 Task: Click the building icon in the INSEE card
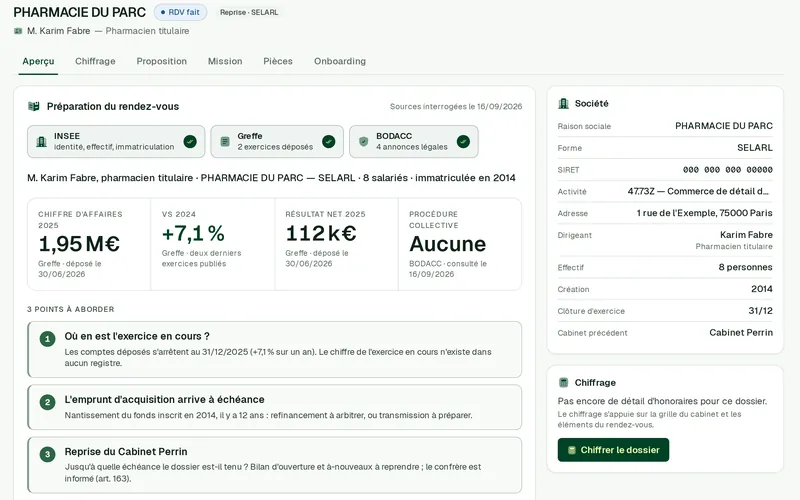point(41,141)
